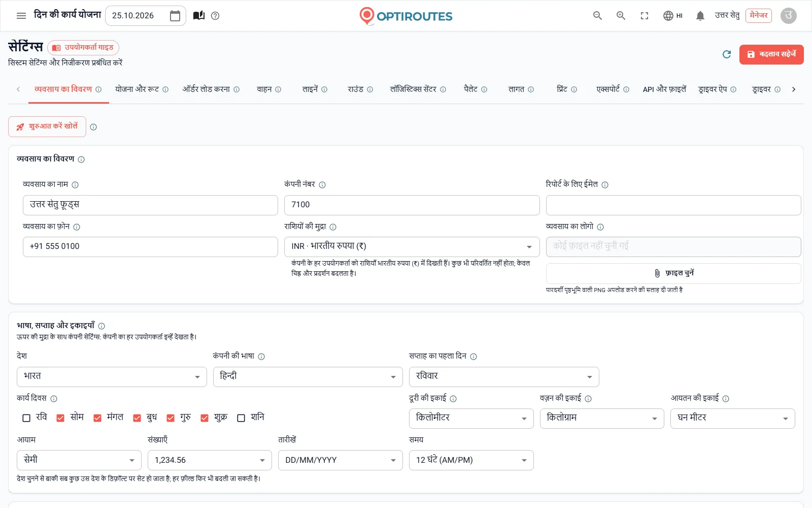Open the map book icon

pos(199,16)
